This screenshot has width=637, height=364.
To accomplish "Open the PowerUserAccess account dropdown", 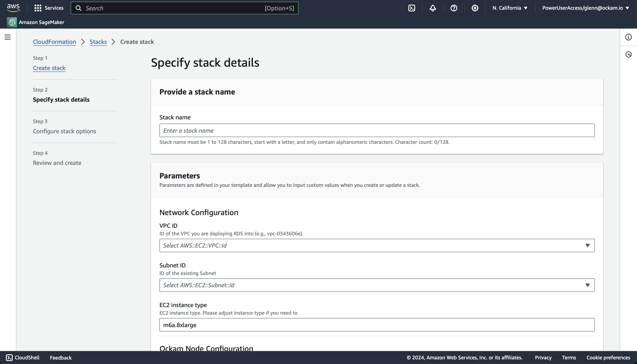I will (x=585, y=8).
